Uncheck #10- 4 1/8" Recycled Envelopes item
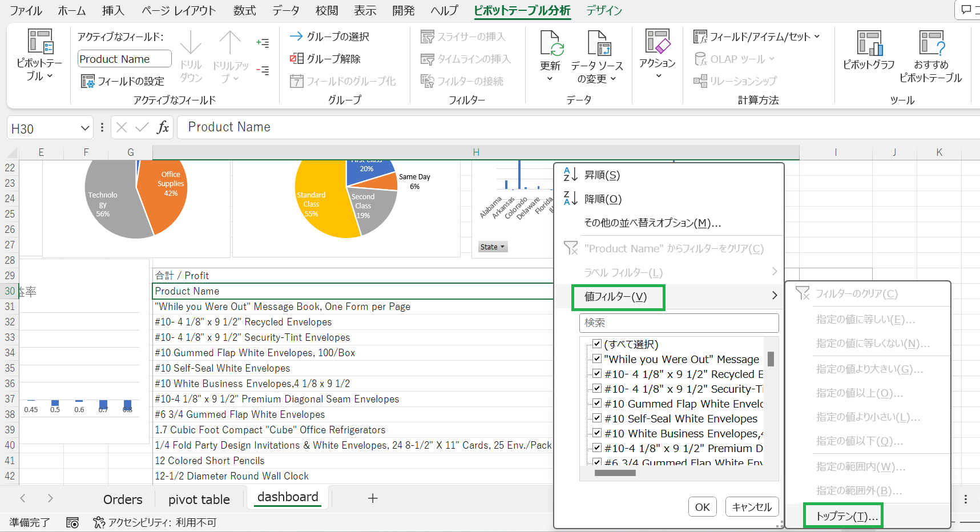The height and width of the screenshot is (532, 980). point(597,374)
